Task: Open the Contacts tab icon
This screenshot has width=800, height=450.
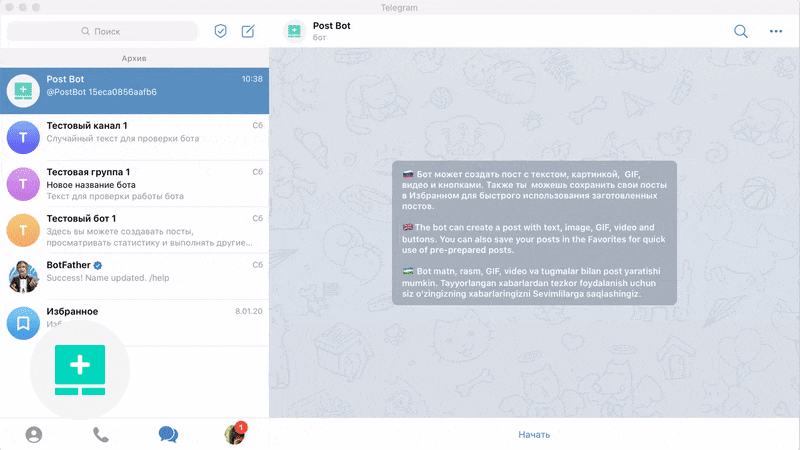Action: [x=34, y=435]
